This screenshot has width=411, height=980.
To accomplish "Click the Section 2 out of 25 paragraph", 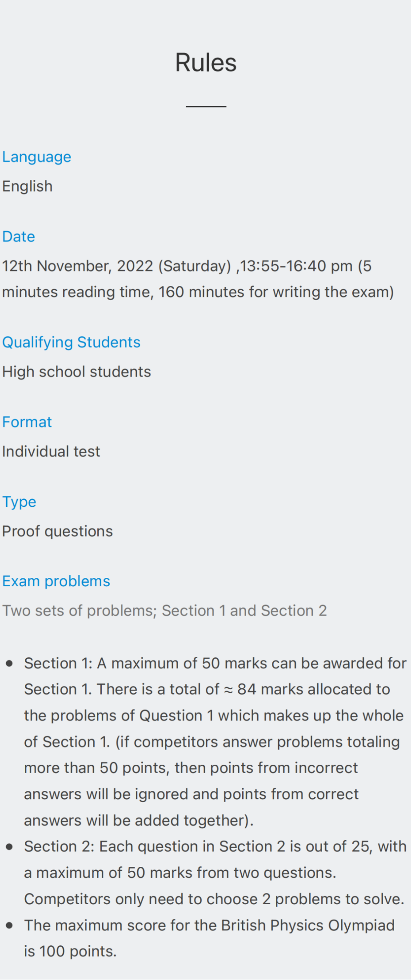I will (x=215, y=873).
